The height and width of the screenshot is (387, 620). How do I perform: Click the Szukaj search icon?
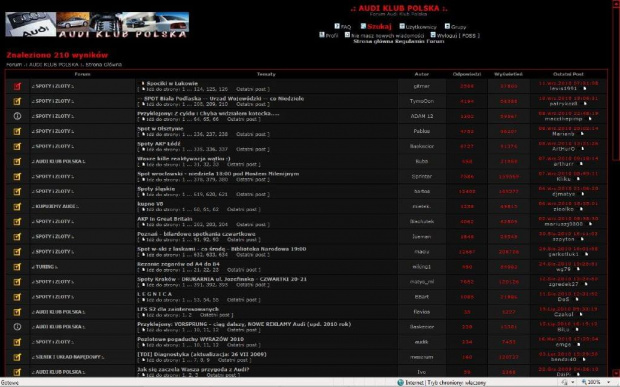363,26
